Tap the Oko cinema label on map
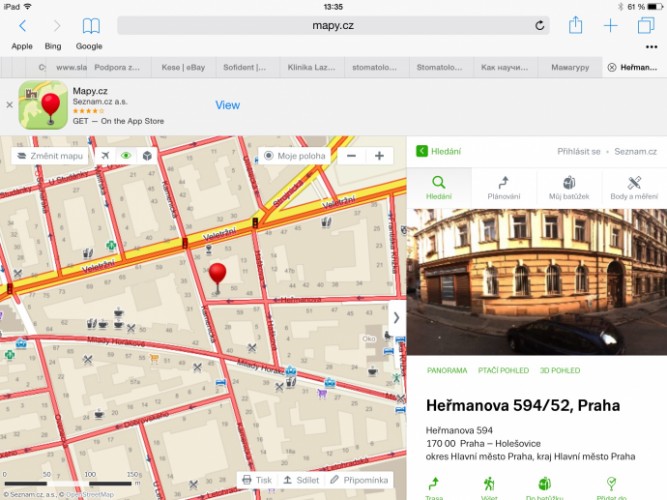The width and height of the screenshot is (667, 500). tap(369, 339)
